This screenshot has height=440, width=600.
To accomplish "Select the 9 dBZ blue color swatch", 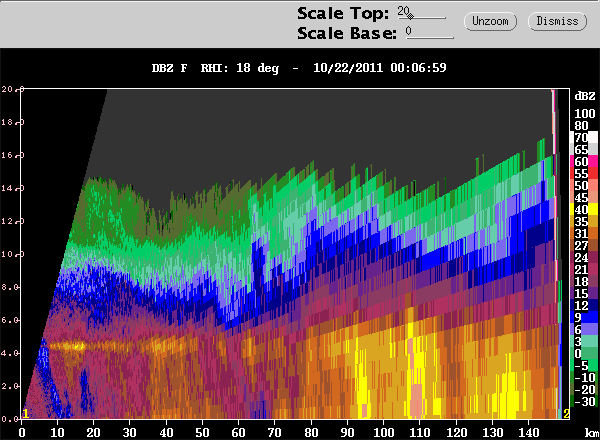I will click(x=584, y=317).
